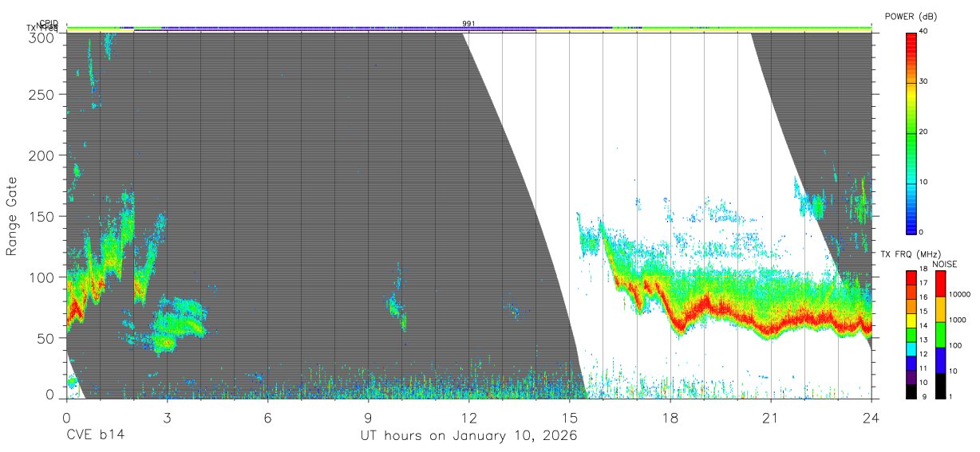This screenshot has height=452, width=980.
Task: Click the 1000 label in the NOISE legend
Action: coord(958,320)
